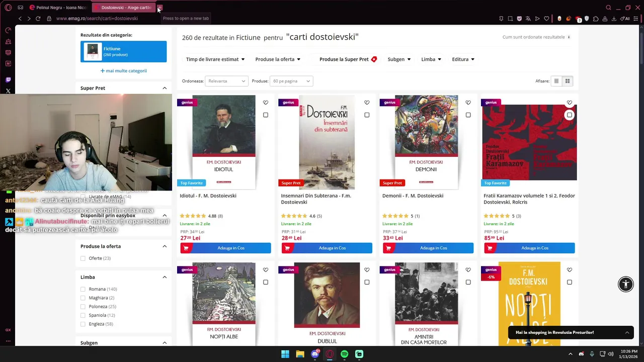Image resolution: width=644 pixels, height=362 pixels.
Task: Add Fratii Karamazov to cart
Action: pyautogui.click(x=529, y=248)
